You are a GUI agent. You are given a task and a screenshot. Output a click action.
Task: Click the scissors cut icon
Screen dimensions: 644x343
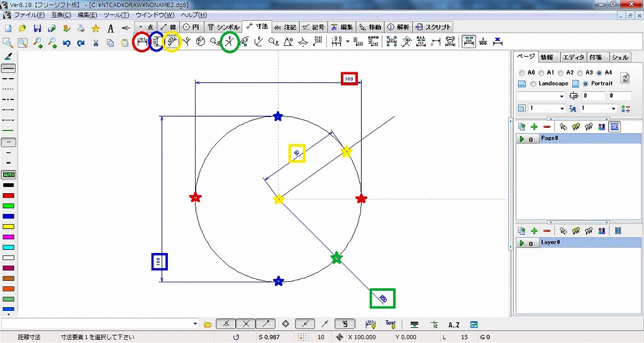point(96,43)
